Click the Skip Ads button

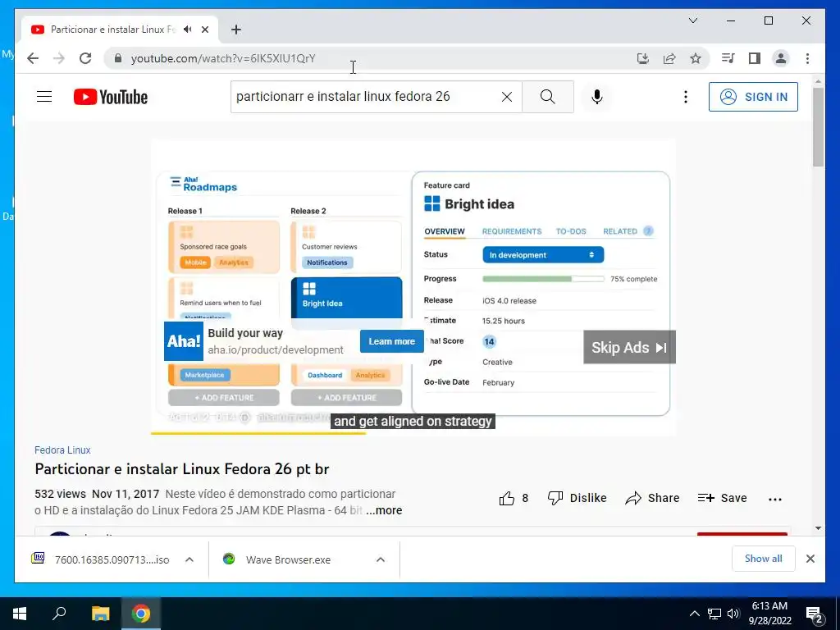tap(629, 347)
